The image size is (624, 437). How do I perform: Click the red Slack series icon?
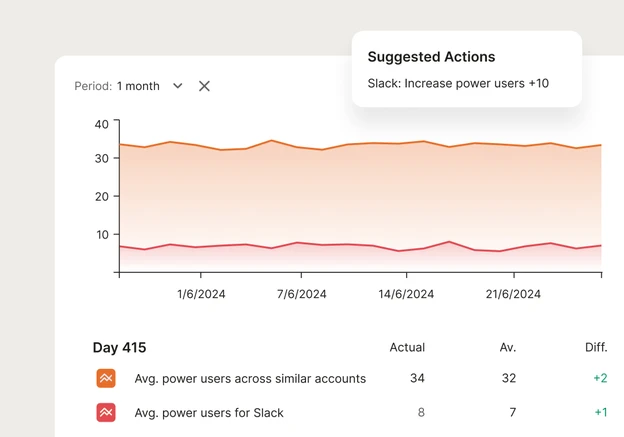pos(106,412)
